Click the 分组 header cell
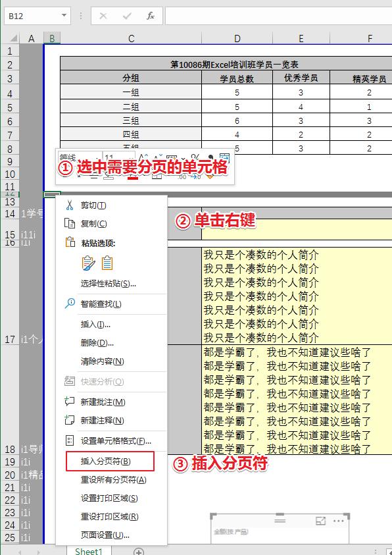The image size is (392, 555). click(131, 78)
